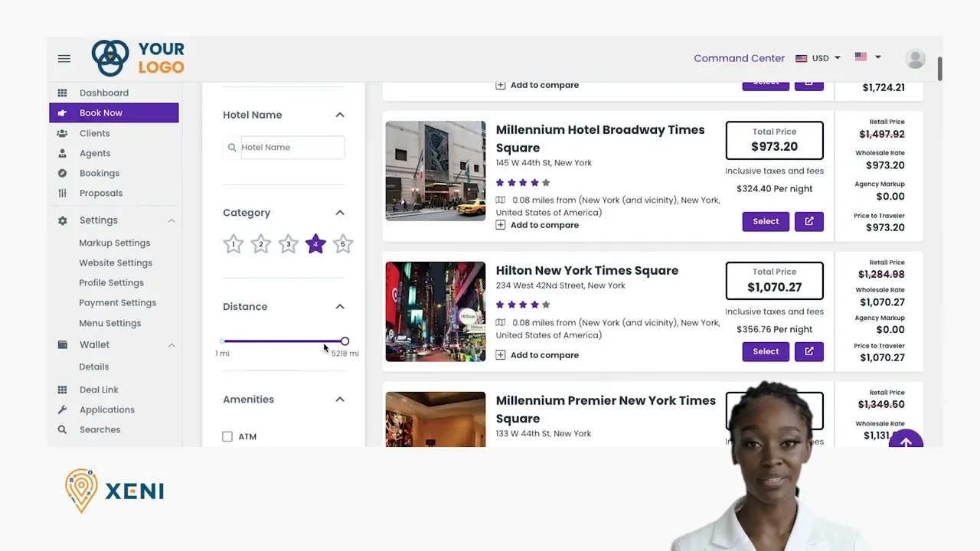The width and height of the screenshot is (980, 551).
Task: Open Website Settings page
Action: (116, 262)
